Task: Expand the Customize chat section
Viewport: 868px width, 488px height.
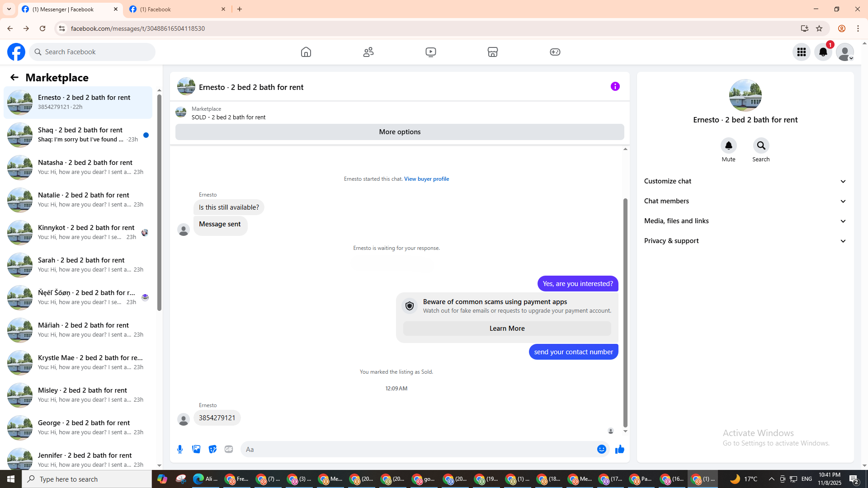Action: click(x=745, y=181)
